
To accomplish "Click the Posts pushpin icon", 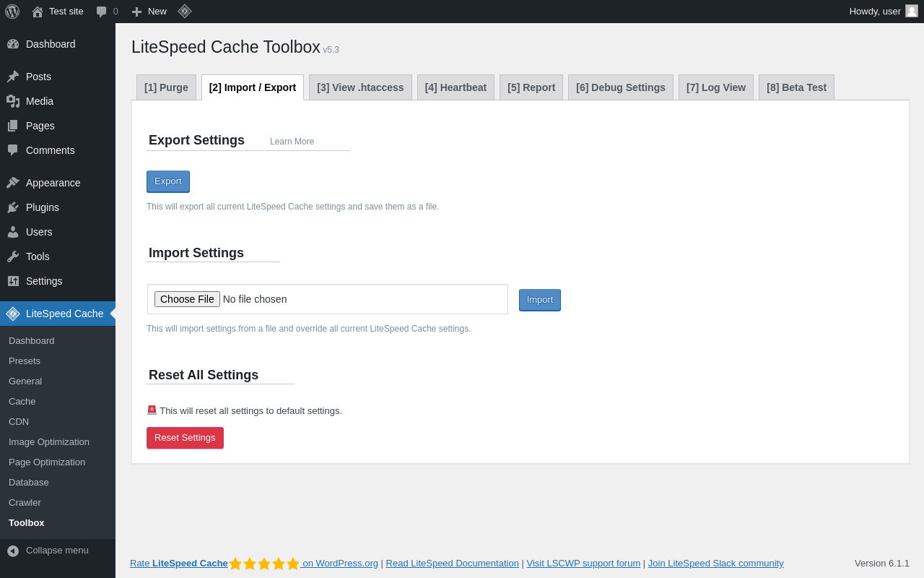I will point(13,77).
